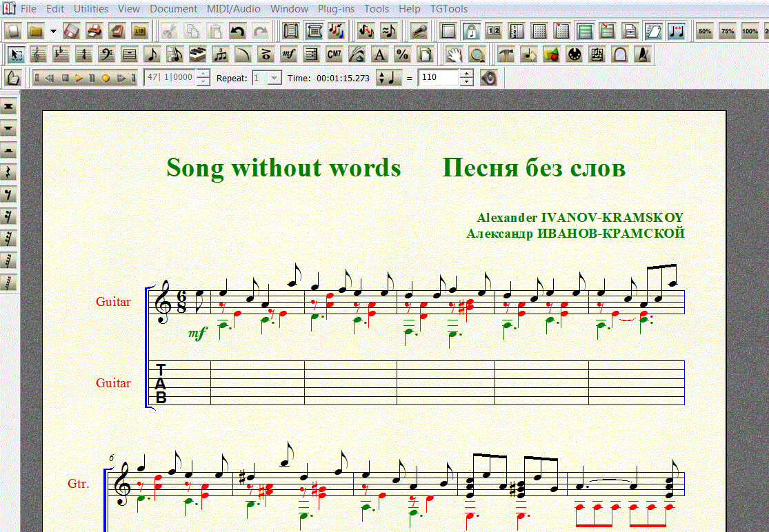Print the score using the printer icon
Viewport: 769px width, 532px height.
[x=94, y=31]
